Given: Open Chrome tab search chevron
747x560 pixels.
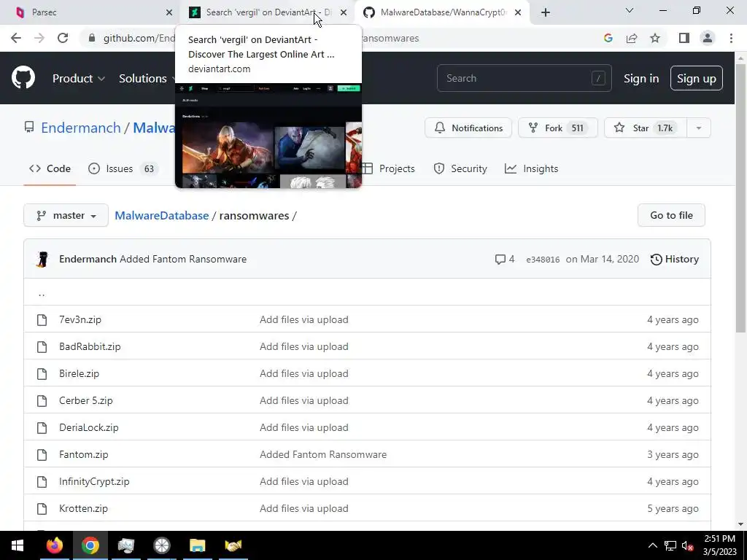Looking at the screenshot, I should coord(630,10).
